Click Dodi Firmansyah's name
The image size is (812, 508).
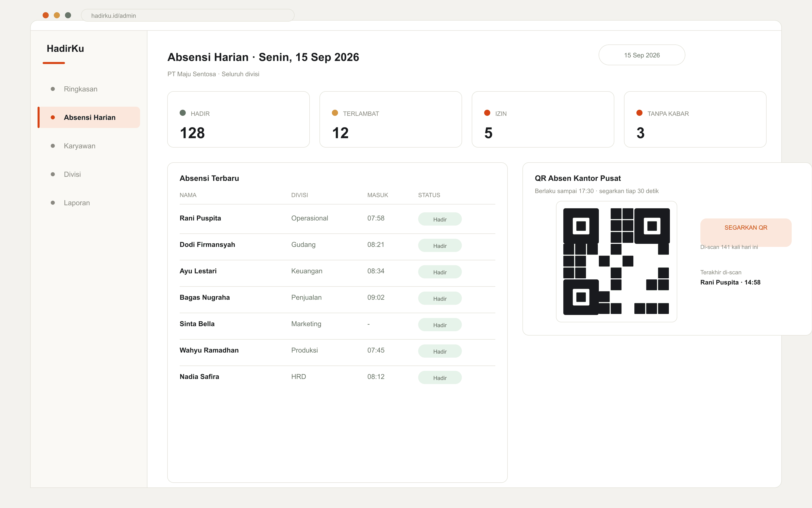[207, 245]
